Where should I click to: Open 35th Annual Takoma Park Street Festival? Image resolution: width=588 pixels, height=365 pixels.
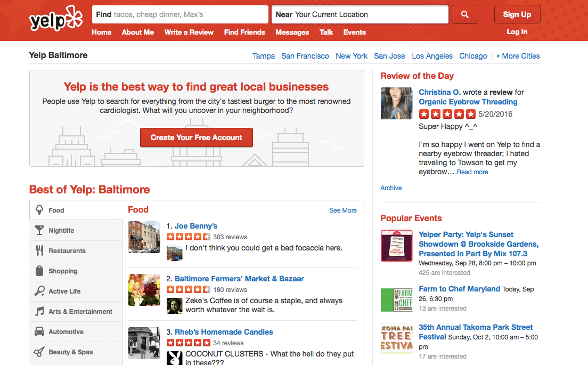476,331
